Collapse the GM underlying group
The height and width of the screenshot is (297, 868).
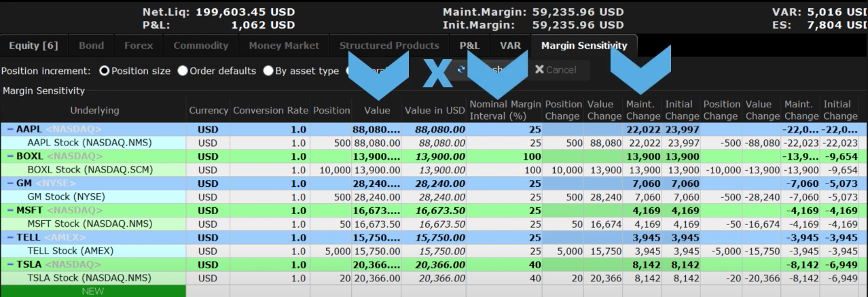[10, 184]
